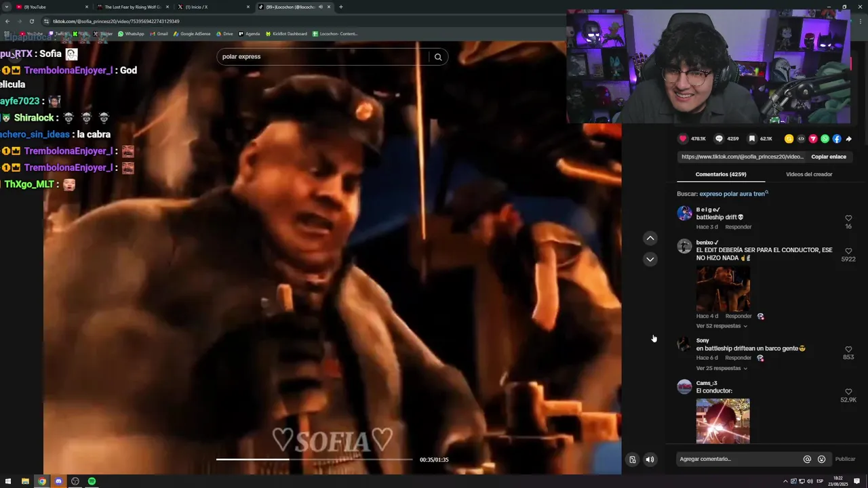Insert mention with the @ icon
Viewport: 868px width, 488px height.
[x=807, y=459]
